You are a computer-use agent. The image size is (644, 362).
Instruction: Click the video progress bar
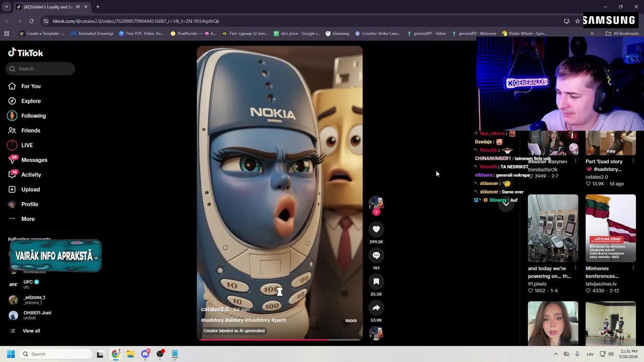279,339
